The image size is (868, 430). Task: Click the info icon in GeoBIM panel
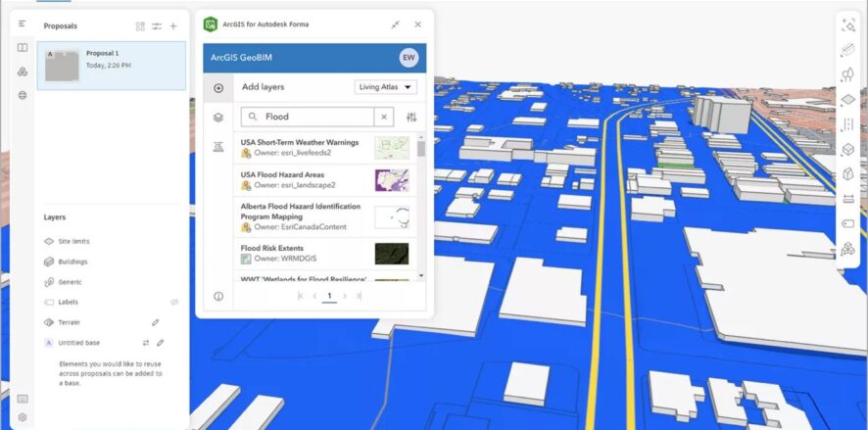pyautogui.click(x=218, y=296)
